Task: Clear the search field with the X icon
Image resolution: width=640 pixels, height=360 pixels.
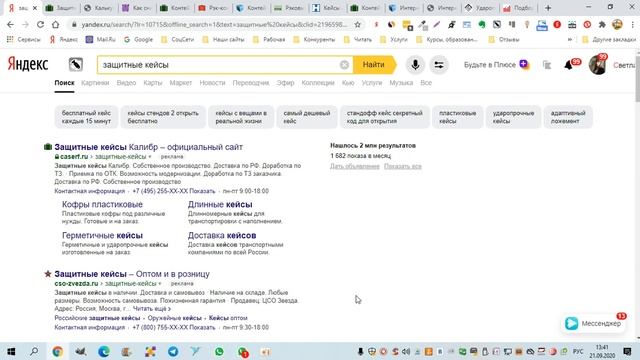Action: point(344,65)
